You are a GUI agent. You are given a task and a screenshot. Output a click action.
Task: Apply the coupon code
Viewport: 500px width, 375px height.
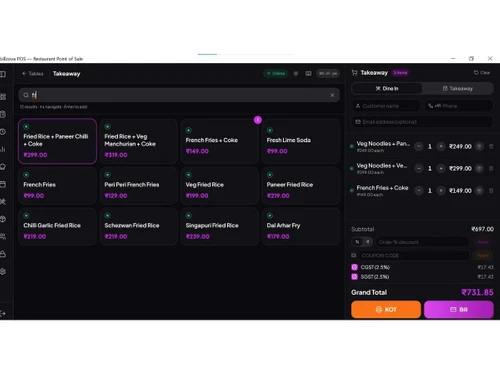pos(483,256)
